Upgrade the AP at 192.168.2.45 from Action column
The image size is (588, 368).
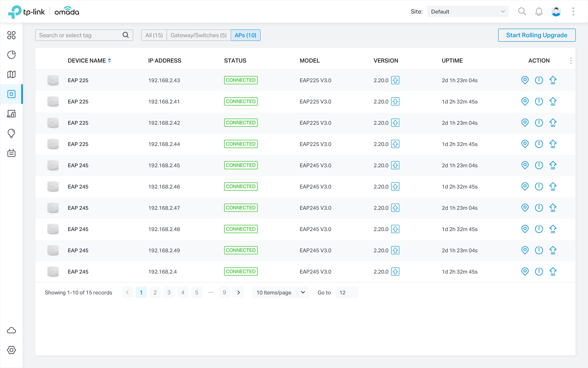[x=553, y=165]
